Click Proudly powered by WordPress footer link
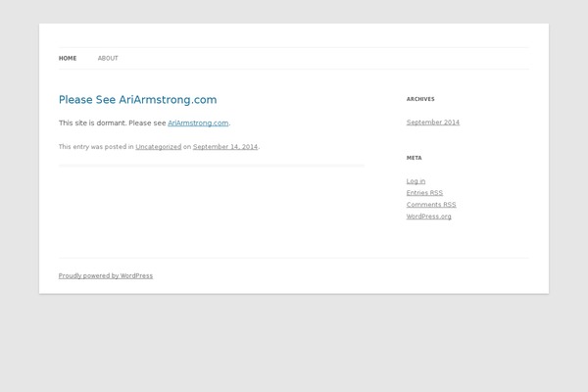This screenshot has height=392, width=588. 106,275
